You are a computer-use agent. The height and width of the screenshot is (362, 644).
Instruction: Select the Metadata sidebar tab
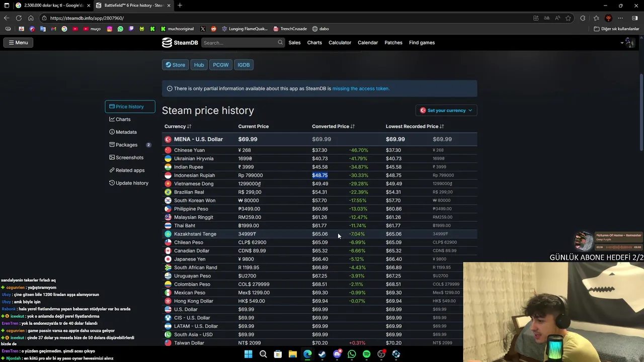click(x=123, y=132)
